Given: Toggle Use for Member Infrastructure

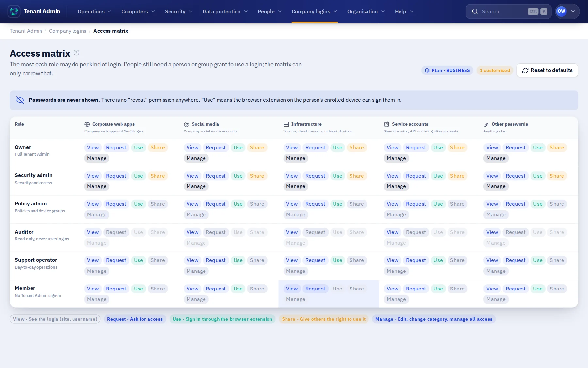Looking at the screenshot, I should tap(337, 289).
